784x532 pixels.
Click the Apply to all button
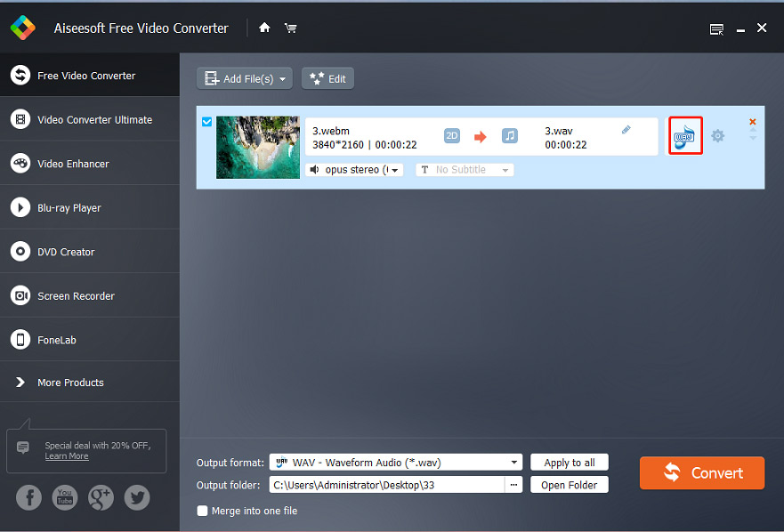(569, 463)
